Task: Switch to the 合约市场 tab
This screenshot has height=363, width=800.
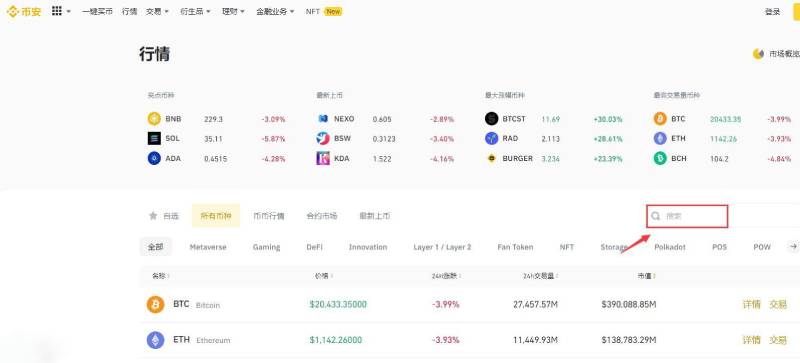Action: point(322,216)
